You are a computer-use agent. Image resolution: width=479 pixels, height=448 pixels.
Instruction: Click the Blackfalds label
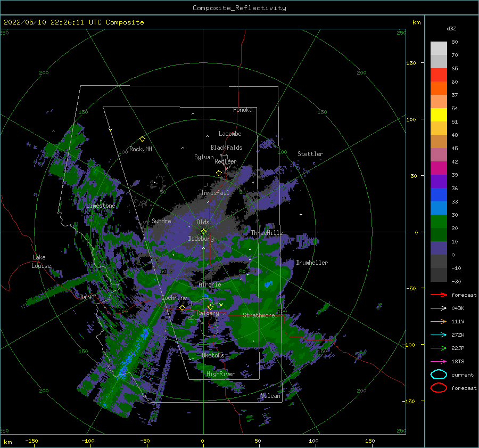pos(226,148)
